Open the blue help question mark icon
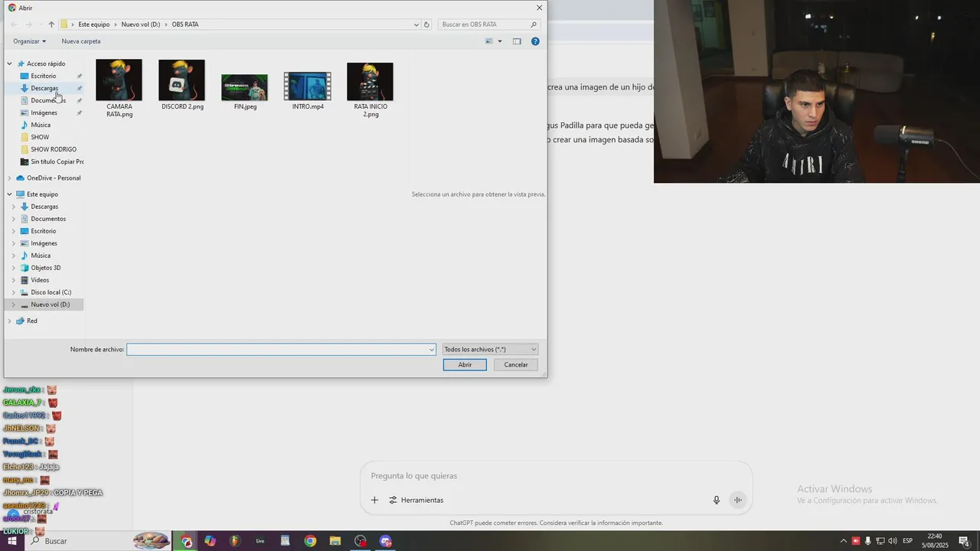The width and height of the screenshot is (980, 551). pyautogui.click(x=535, y=41)
